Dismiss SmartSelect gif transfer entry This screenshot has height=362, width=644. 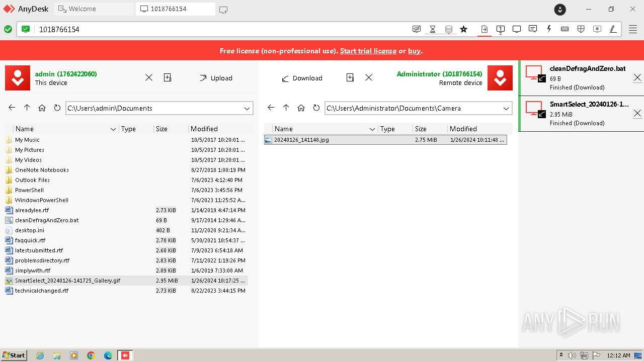pyautogui.click(x=637, y=114)
